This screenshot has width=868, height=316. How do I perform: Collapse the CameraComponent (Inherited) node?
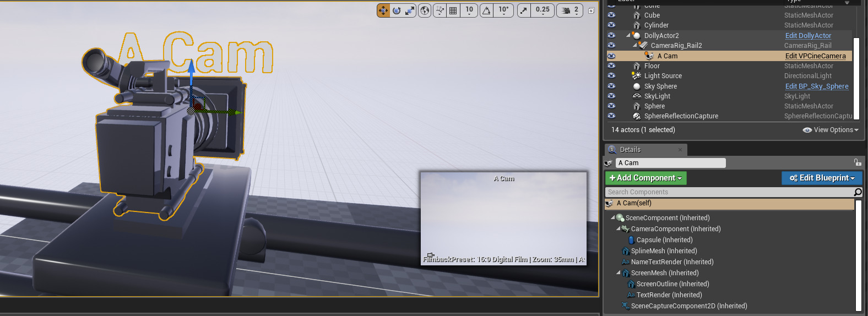click(x=618, y=228)
